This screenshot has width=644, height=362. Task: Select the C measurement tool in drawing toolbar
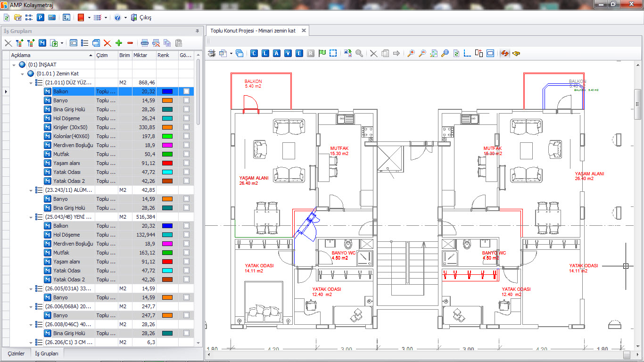coord(254,53)
